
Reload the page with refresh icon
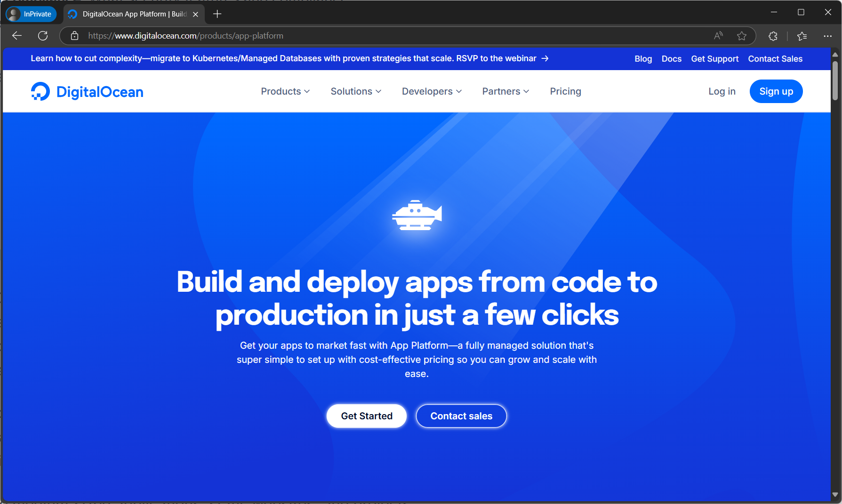[x=43, y=36]
